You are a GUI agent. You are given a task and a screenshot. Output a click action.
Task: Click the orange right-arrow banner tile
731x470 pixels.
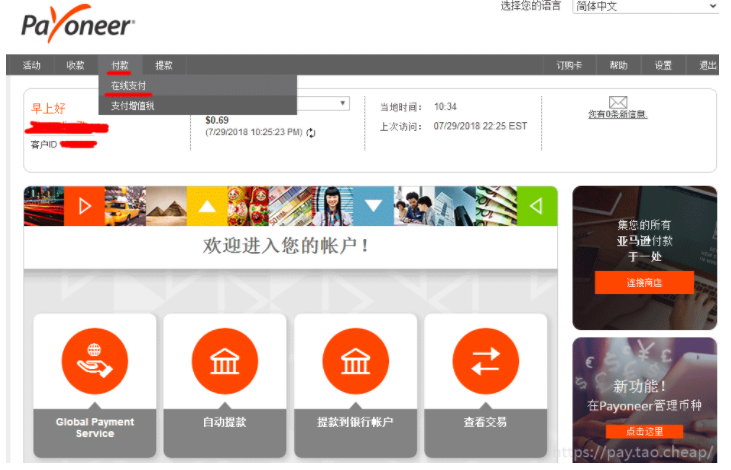click(84, 206)
